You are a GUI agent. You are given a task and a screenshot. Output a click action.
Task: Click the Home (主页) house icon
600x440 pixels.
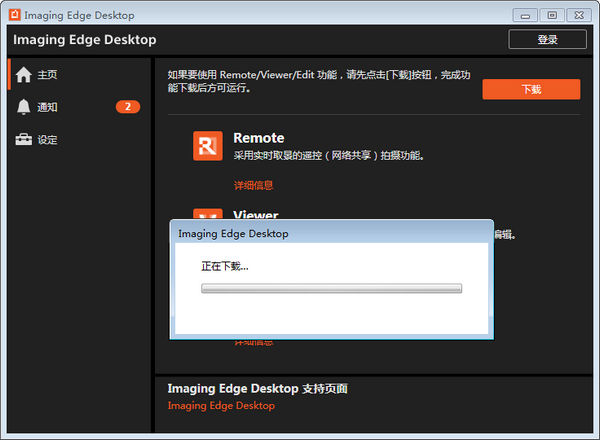pyautogui.click(x=23, y=74)
